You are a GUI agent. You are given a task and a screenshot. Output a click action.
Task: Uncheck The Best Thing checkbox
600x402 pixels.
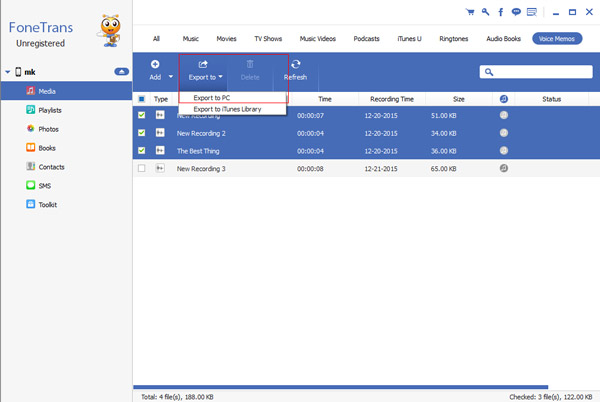click(x=142, y=150)
